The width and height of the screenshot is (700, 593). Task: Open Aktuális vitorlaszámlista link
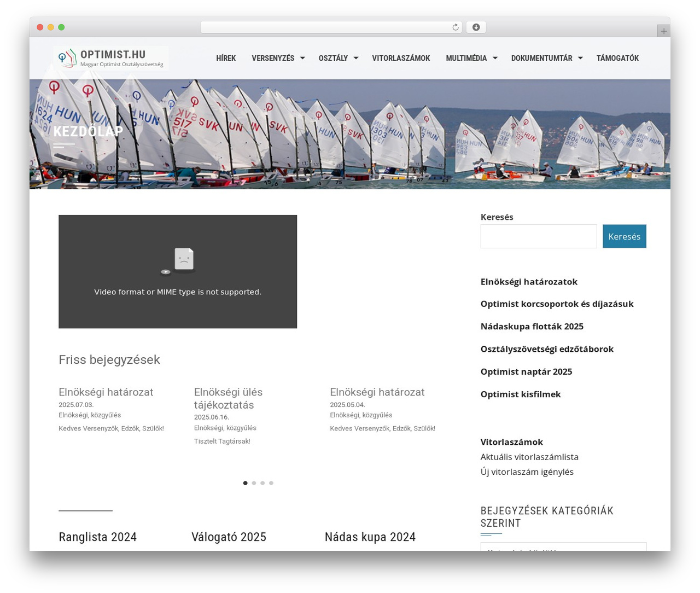[529, 457]
